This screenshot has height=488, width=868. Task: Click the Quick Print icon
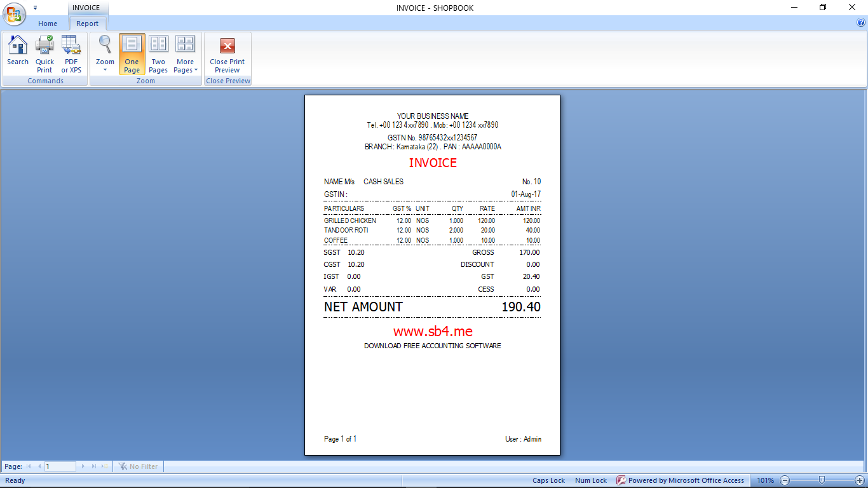(x=44, y=53)
